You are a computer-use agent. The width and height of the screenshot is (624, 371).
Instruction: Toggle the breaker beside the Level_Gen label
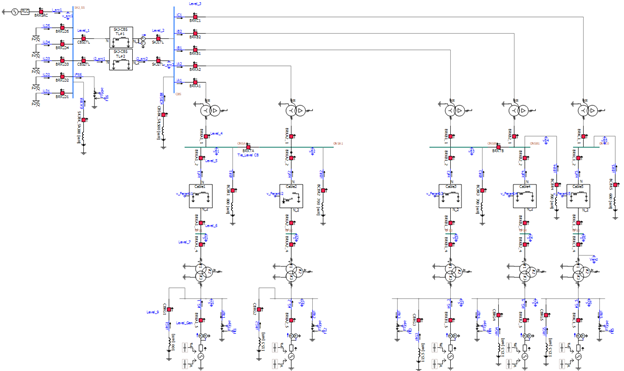click(x=201, y=320)
